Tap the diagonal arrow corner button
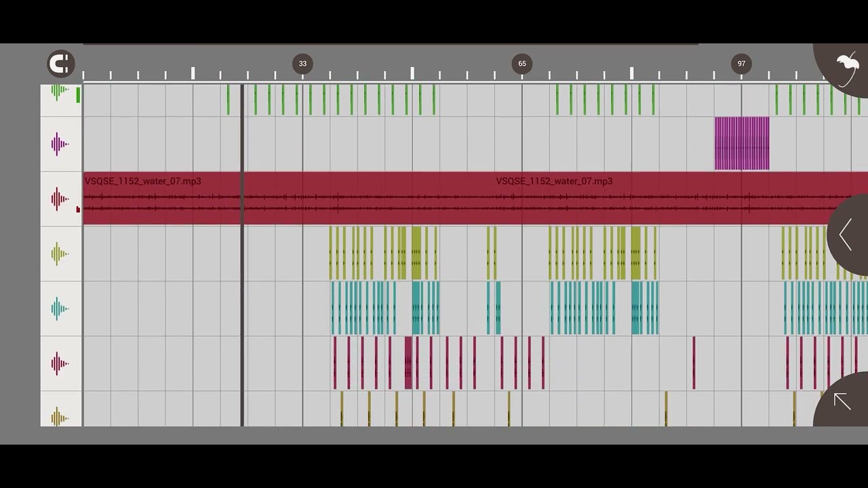The image size is (868, 488). [842, 401]
